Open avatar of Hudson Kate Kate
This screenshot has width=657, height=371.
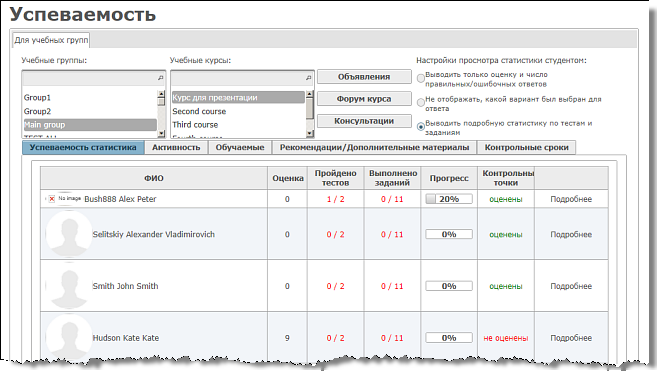68,338
